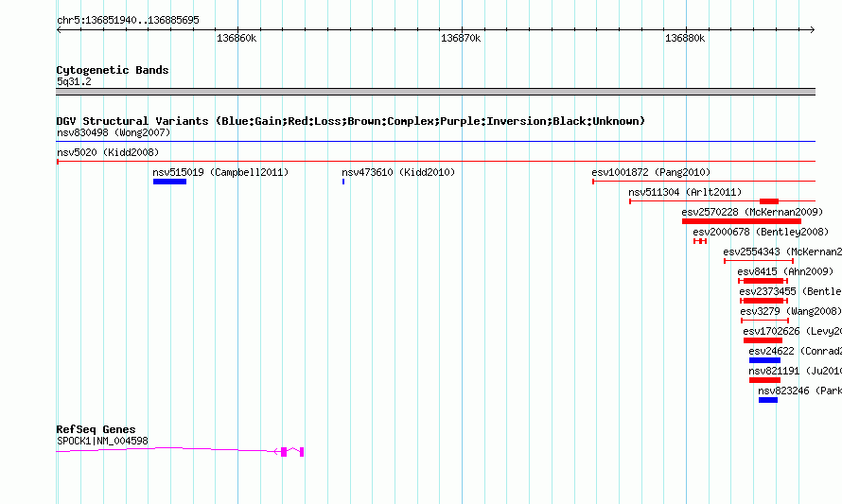
Task: Select the small blue nsv473610 variant marker
Action: pyautogui.click(x=343, y=182)
